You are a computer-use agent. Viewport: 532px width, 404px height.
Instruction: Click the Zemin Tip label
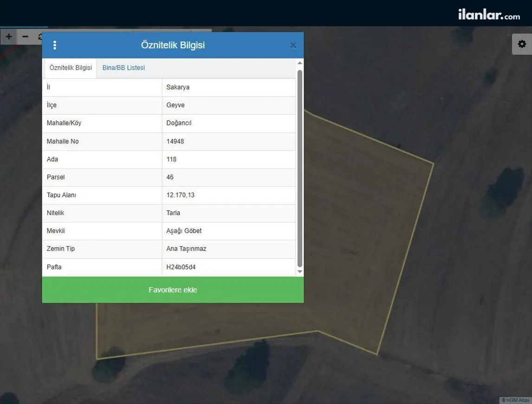point(61,249)
